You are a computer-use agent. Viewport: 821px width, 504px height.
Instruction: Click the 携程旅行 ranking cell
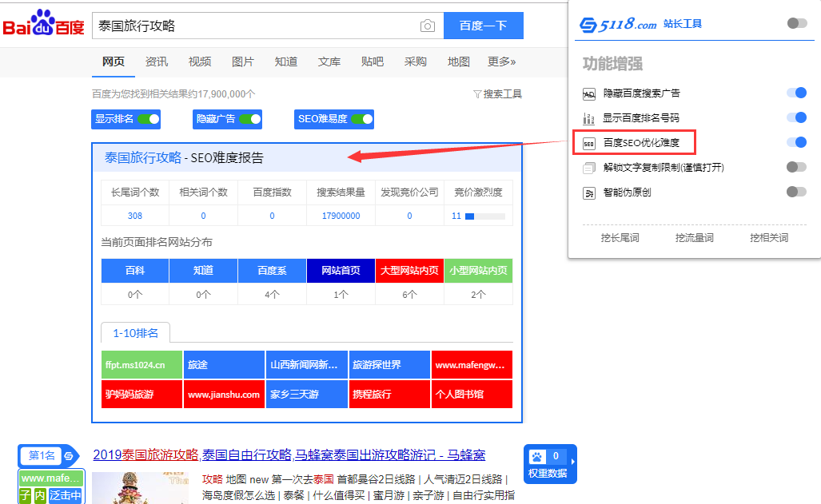tap(389, 394)
